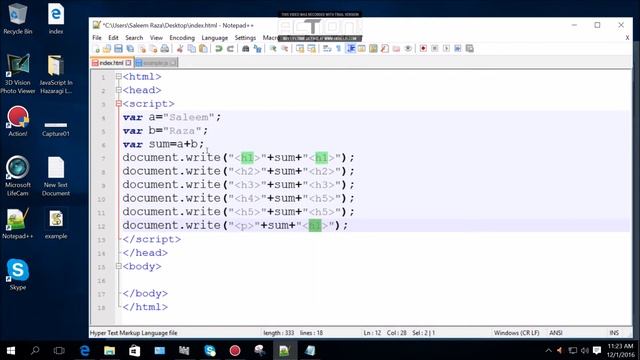Screen dimensions: 640x360
Task: Click the Zoom Out toolbar icon
Action: (284, 49)
